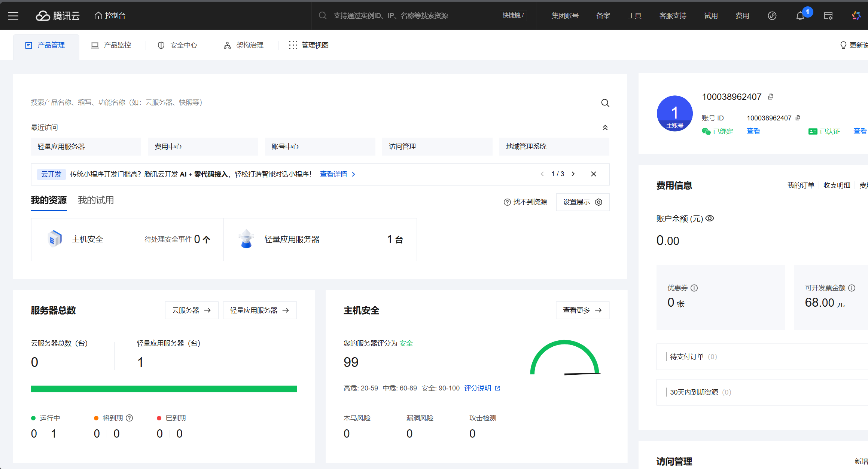Image resolution: width=868 pixels, height=469 pixels.
Task: Click the circular compass icon in top bar
Action: [x=772, y=16]
